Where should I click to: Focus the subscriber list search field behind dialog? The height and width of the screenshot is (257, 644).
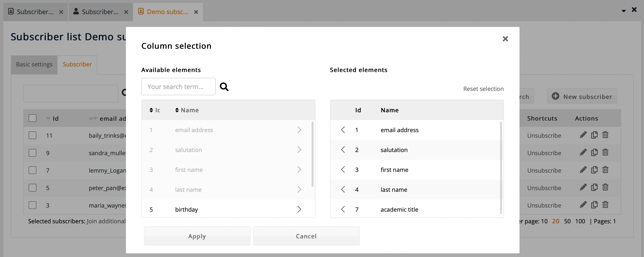pos(71,93)
